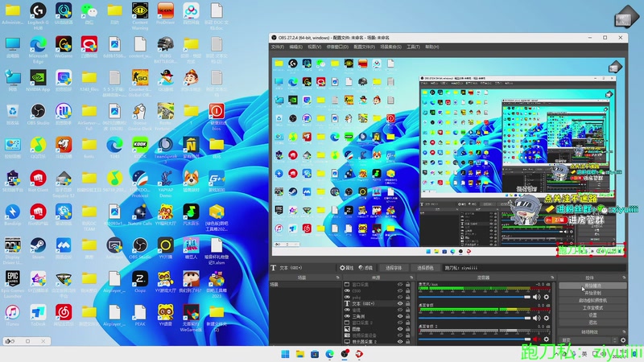
Task: Unlock the 文本 (GDI+) source padlock
Action: [x=408, y=303]
